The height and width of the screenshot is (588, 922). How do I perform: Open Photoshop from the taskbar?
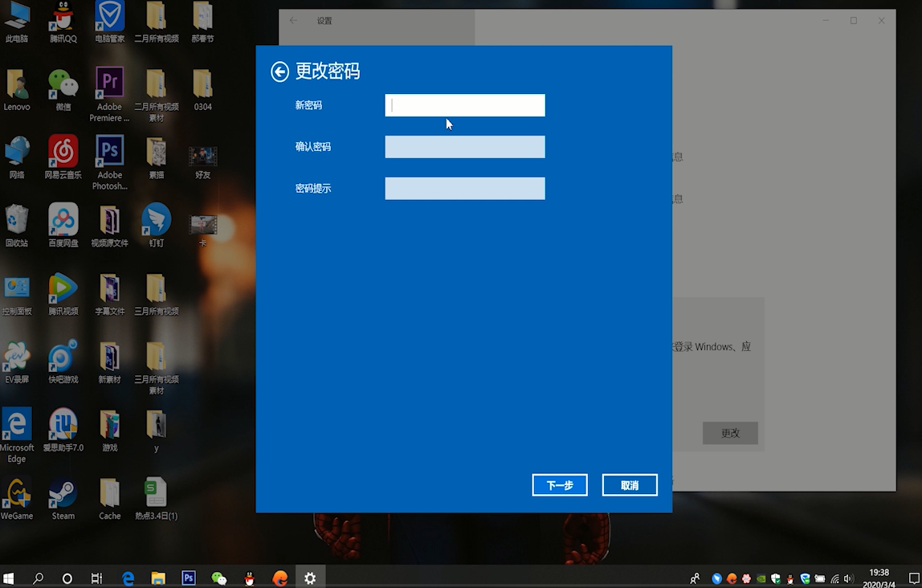[188, 577]
